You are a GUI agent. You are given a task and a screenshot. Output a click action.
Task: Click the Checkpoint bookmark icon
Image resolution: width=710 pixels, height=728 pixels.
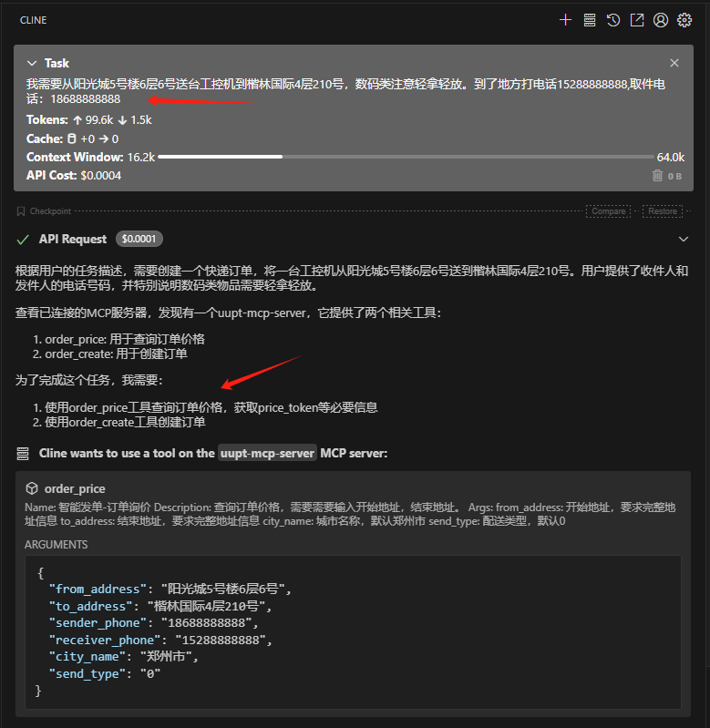(21, 211)
